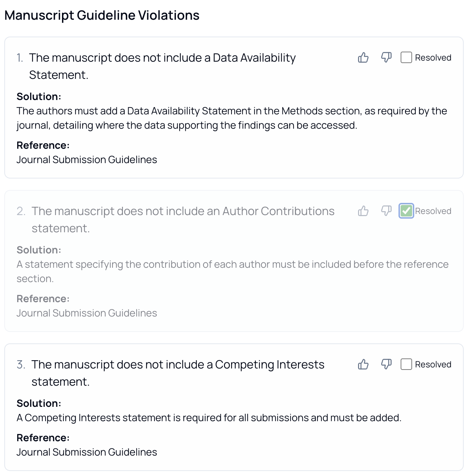This screenshot has width=468, height=476.
Task: Click the number 2 of the second violation
Action: click(22, 211)
